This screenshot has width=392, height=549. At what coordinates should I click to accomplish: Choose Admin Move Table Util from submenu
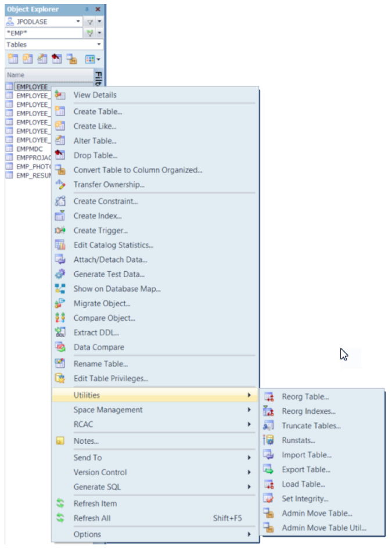[322, 528]
